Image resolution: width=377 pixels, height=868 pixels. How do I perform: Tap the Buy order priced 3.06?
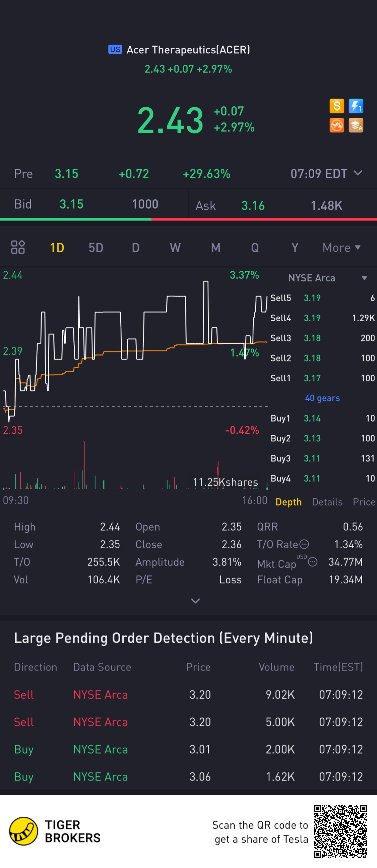(x=188, y=777)
